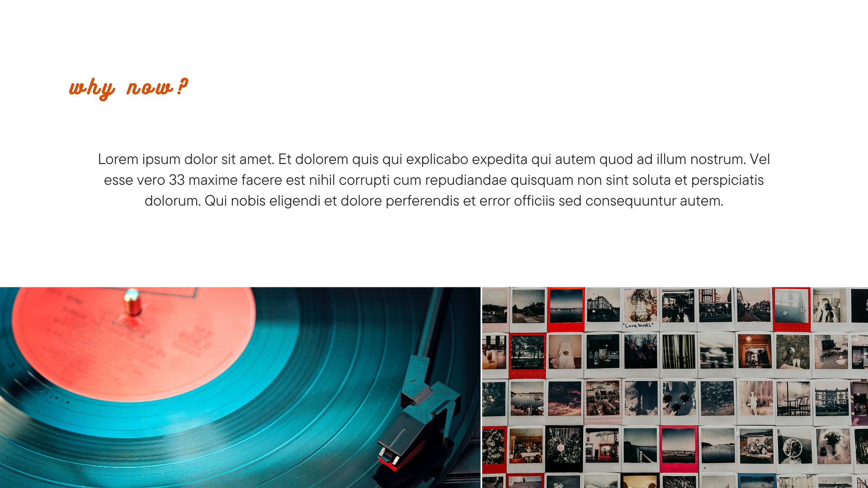Select the polaroid with glowing orange window
This screenshot has height=488, width=868.
[755, 355]
